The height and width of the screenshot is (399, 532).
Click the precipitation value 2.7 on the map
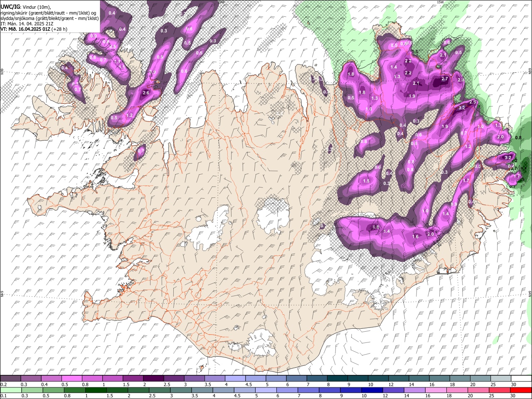445,79
